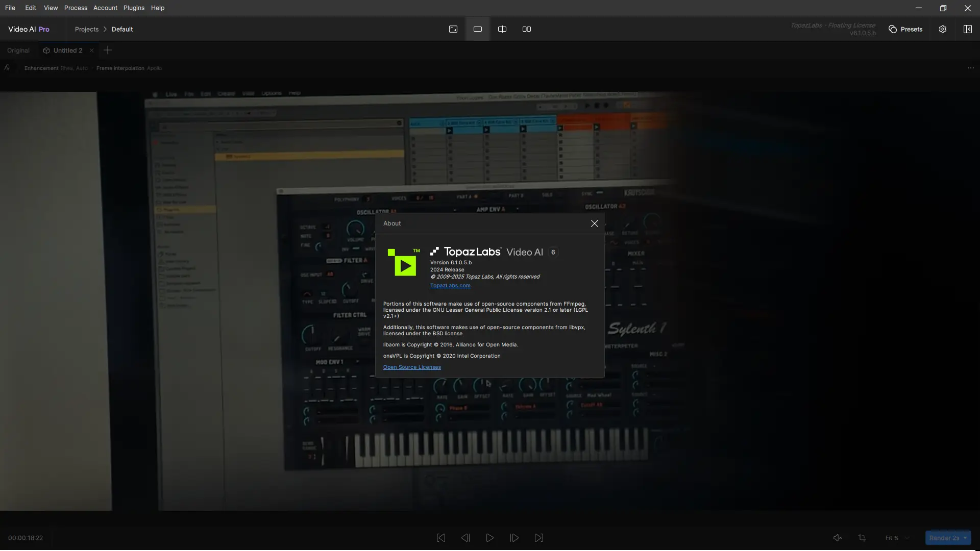
Task: Jump to the first frame
Action: [x=441, y=538]
